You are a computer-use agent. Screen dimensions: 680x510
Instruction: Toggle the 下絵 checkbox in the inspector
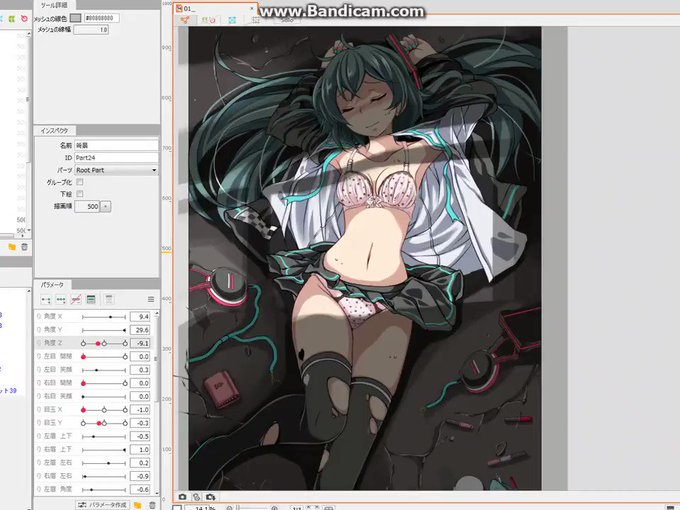coord(80,194)
